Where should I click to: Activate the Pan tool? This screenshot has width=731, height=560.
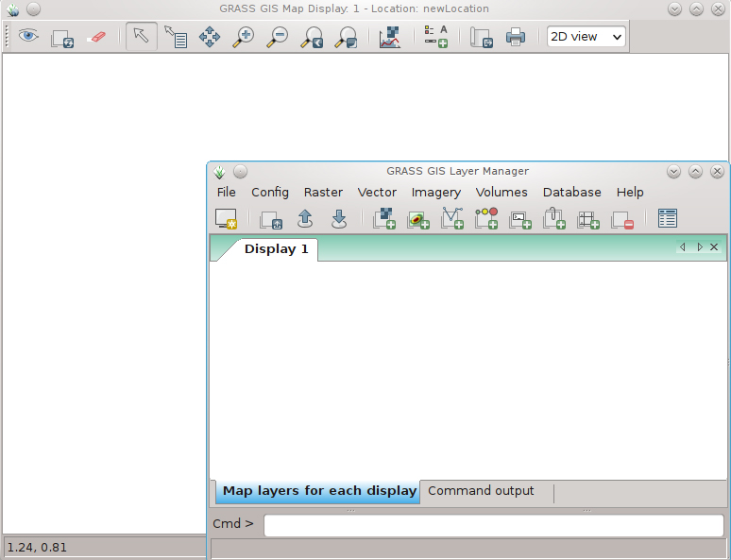[x=210, y=37]
